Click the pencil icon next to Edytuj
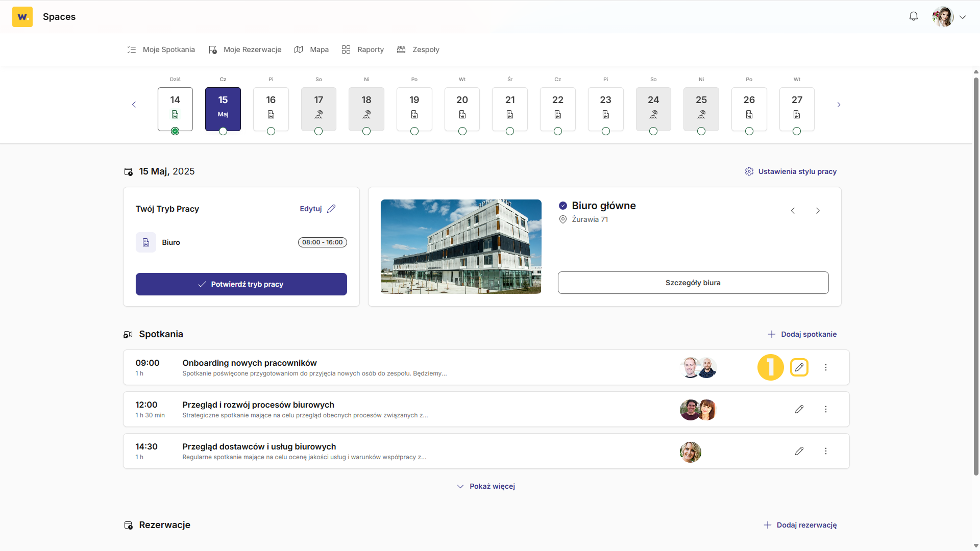The height and width of the screenshot is (551, 980). pyautogui.click(x=331, y=209)
